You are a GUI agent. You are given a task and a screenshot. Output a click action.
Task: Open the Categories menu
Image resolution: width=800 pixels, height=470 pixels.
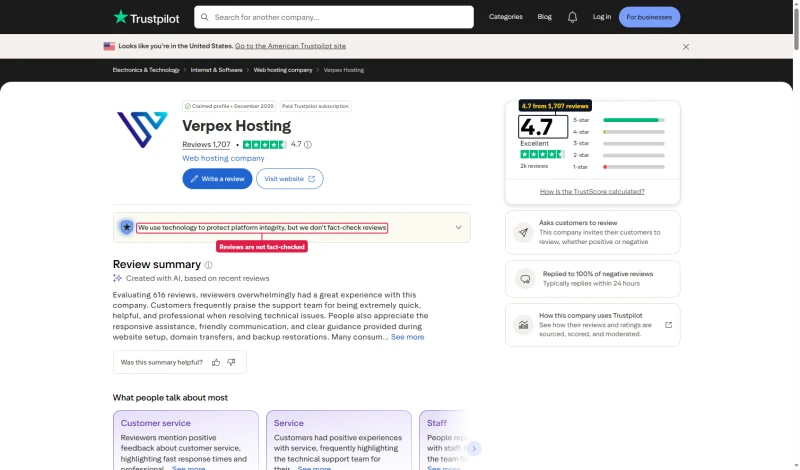[x=506, y=17]
